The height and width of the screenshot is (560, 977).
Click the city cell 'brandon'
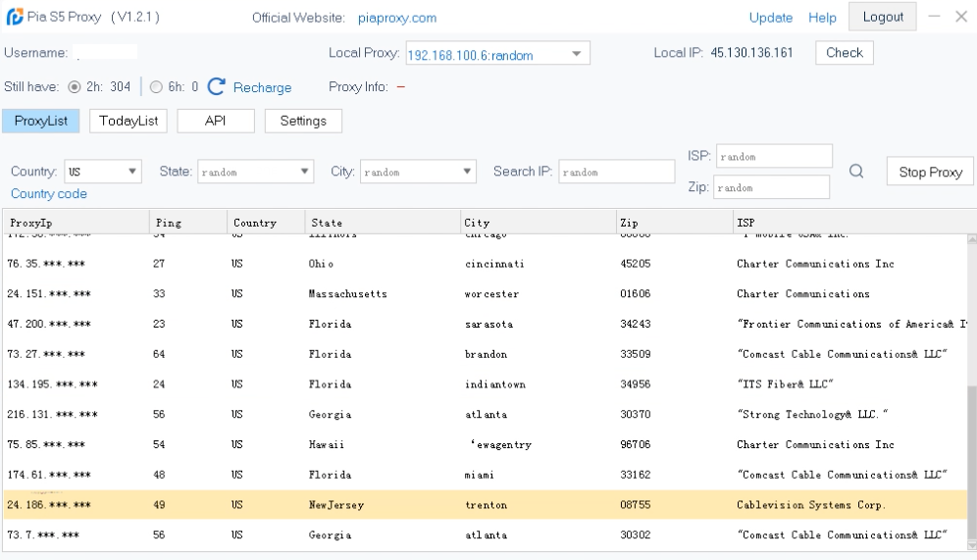pos(486,354)
